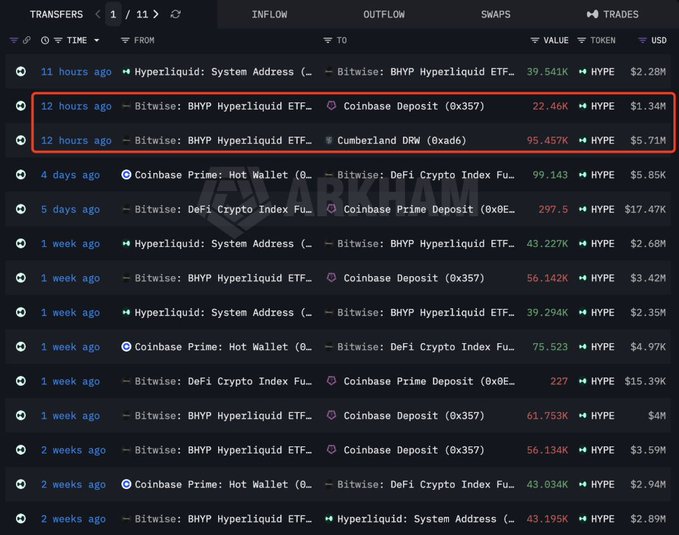Screen dimensions: 679x535
Task: Open Hyperliquid System Address recipient in $2.89M row
Action: (x=426, y=519)
